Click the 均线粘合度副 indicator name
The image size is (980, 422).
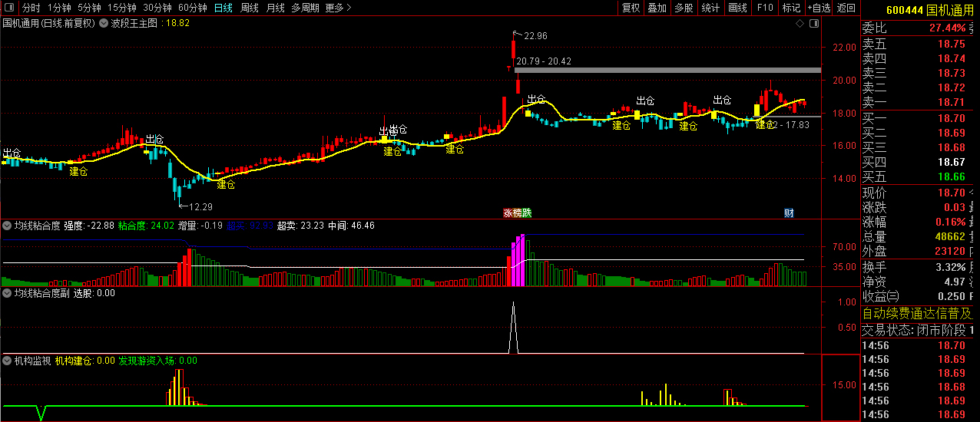tap(41, 292)
